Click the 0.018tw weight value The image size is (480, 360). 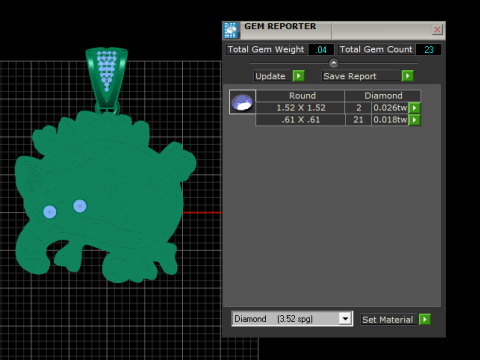pos(390,120)
